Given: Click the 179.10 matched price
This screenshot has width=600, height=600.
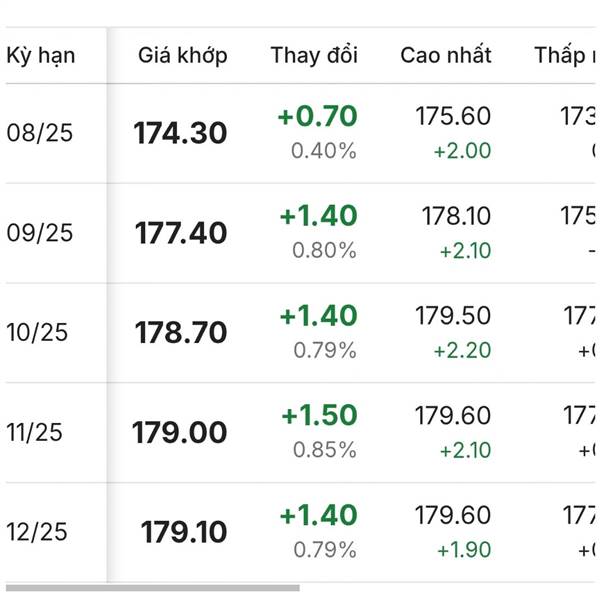Looking at the screenshot, I should click(184, 532).
